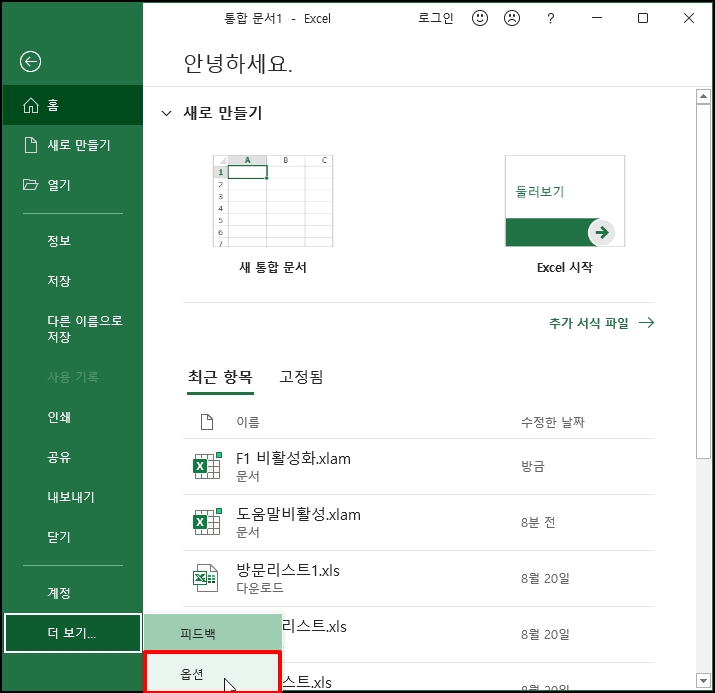Minimize the Excel window
The width and height of the screenshot is (715, 693).
(x=597, y=18)
